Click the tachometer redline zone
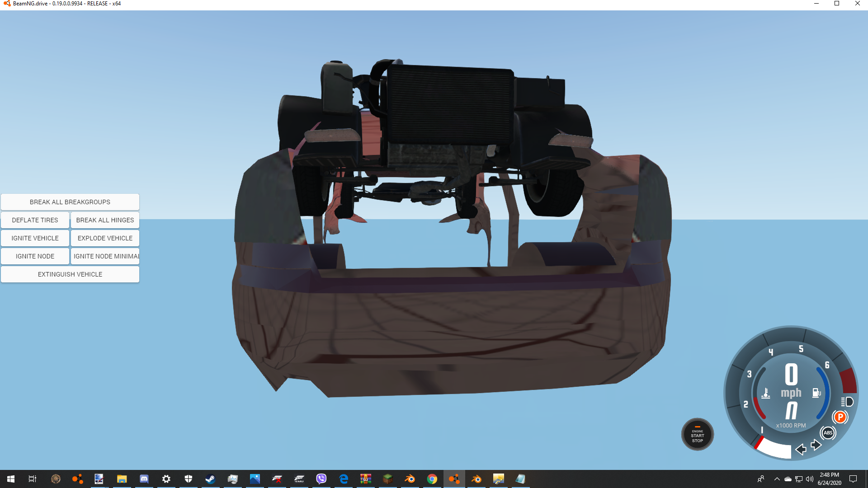Image resolution: width=868 pixels, height=488 pixels. tap(849, 380)
